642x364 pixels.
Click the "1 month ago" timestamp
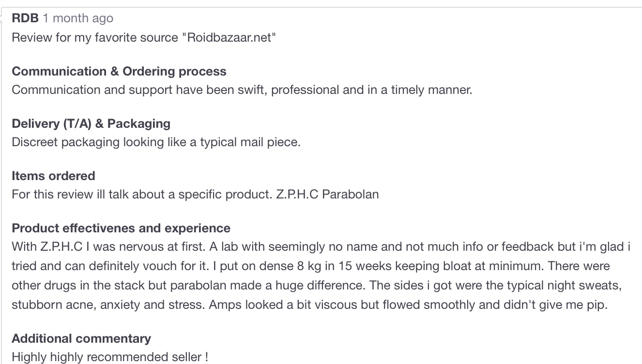click(x=77, y=18)
